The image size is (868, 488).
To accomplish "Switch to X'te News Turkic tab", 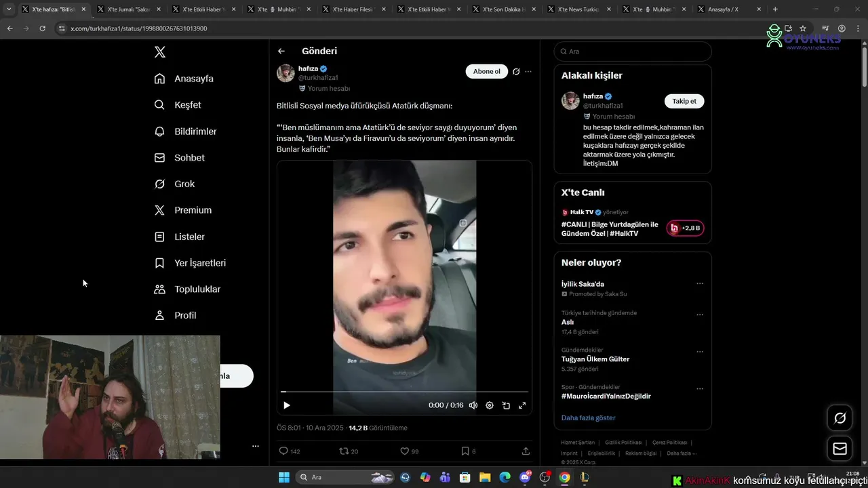I will tap(578, 9).
